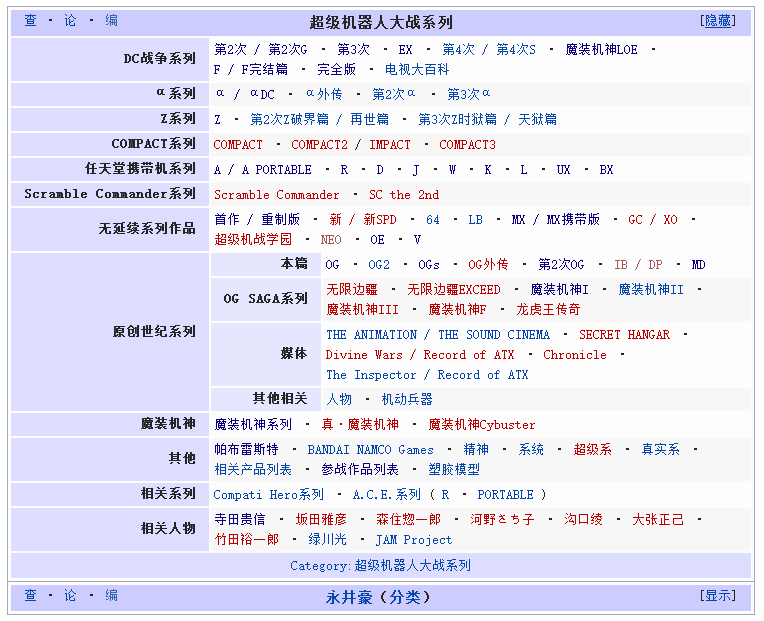Open the 参战作品列表 link
This screenshot has height=621, width=764.
coord(360,470)
